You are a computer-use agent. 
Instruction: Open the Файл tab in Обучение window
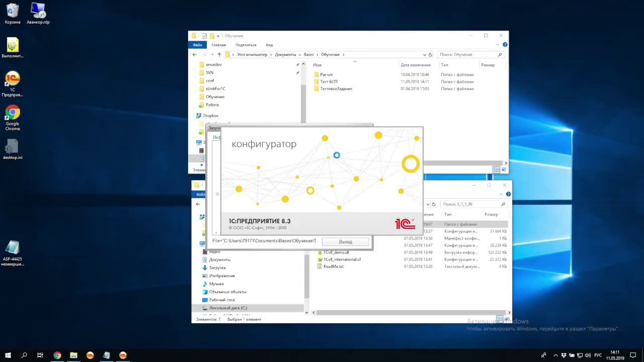tap(197, 45)
